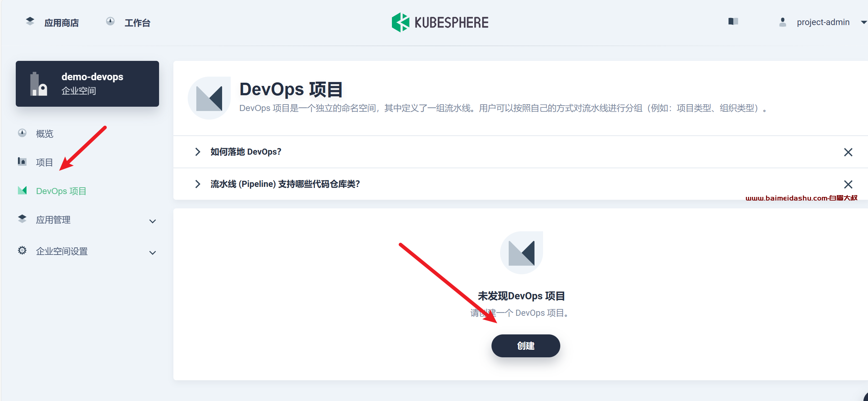
Task: Click the workbench dashboard icon
Action: point(110,21)
